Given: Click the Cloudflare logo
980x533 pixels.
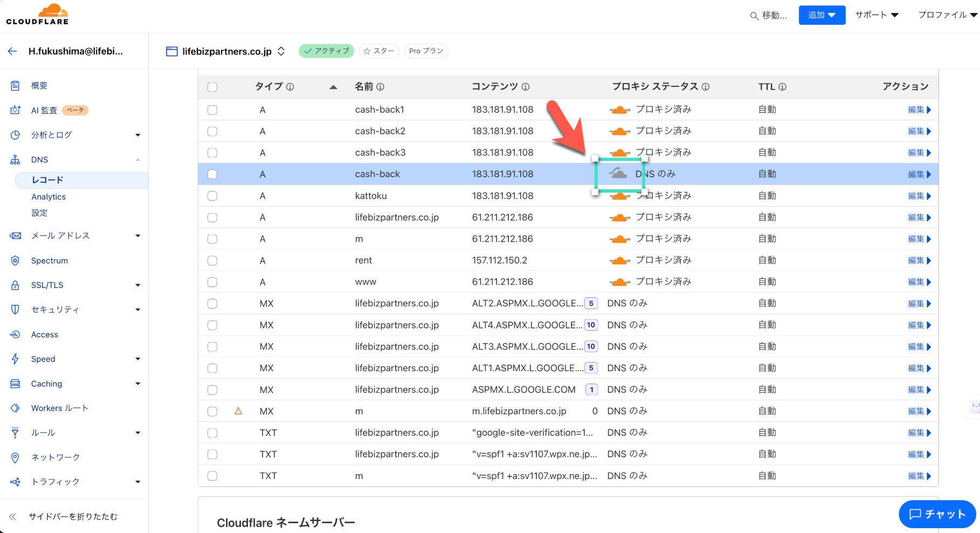Looking at the screenshot, I should [x=37, y=15].
